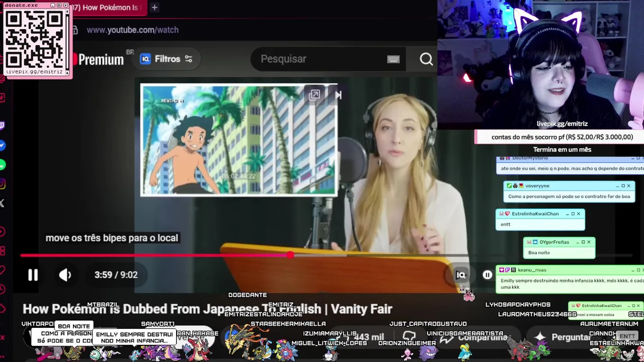Screen dimensions: 644x362
Task: Open X (Twitter) in the browser sidebar
Action: [x=3, y=203]
